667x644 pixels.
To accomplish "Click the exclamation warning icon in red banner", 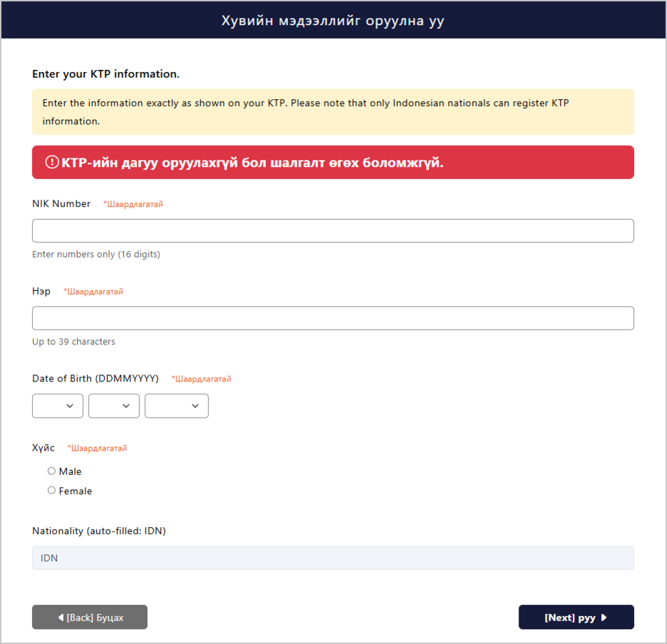I will (x=52, y=162).
